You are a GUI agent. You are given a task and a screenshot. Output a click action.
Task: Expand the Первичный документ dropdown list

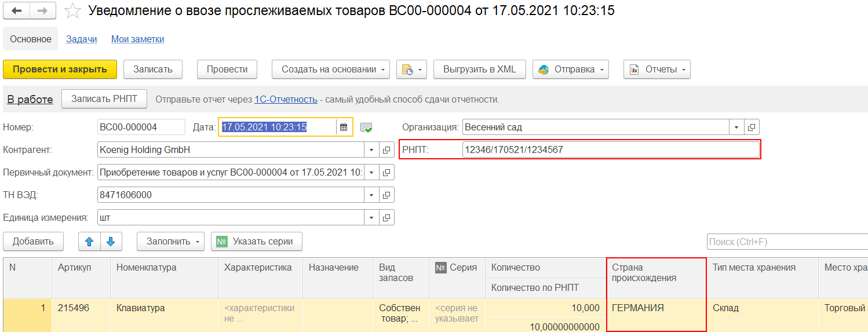(x=371, y=172)
